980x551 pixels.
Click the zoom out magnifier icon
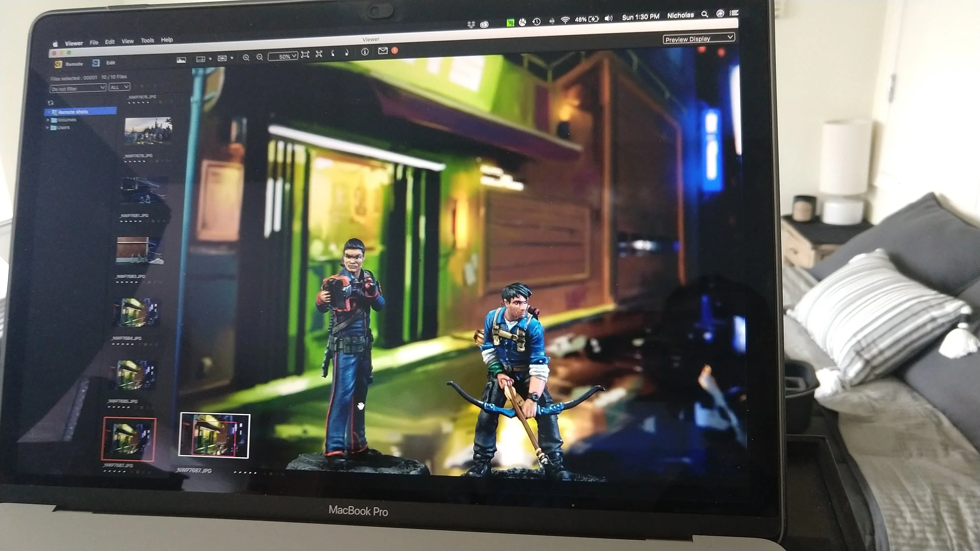click(x=260, y=58)
